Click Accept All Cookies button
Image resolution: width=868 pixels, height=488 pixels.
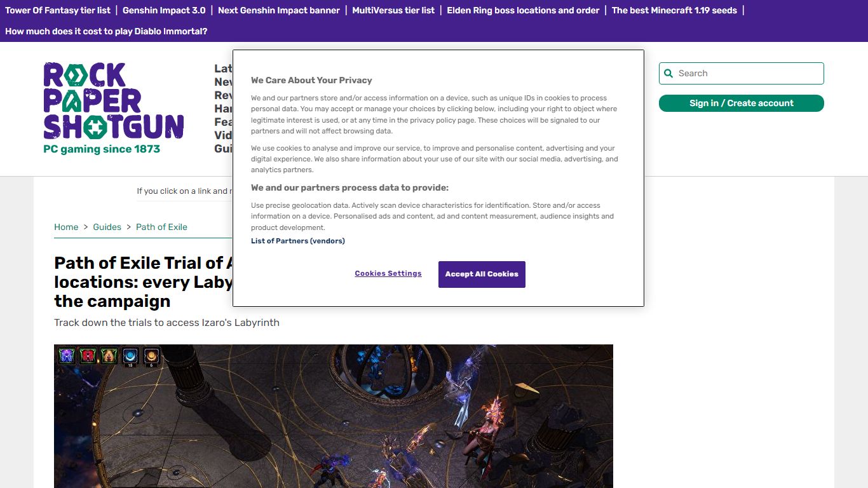pos(482,274)
